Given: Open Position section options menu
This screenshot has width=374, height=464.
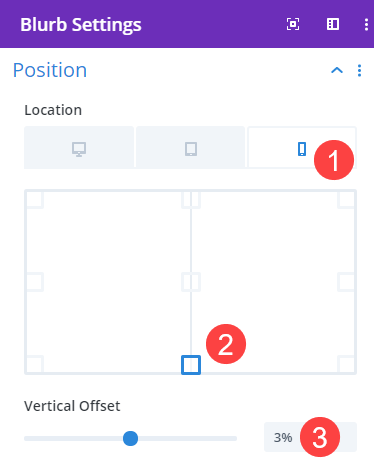Looking at the screenshot, I should pos(359,70).
